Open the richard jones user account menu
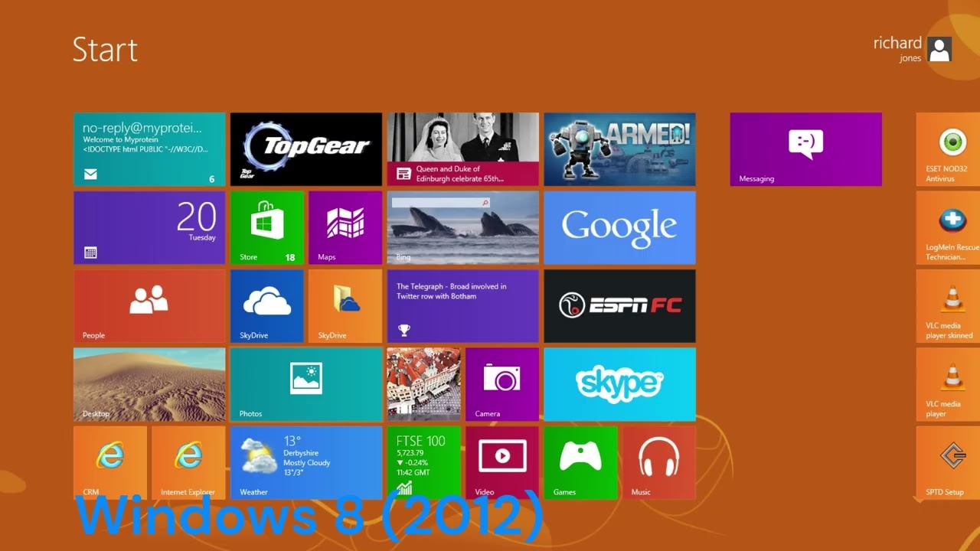Screen dimensions: 980x551 [x=912, y=49]
